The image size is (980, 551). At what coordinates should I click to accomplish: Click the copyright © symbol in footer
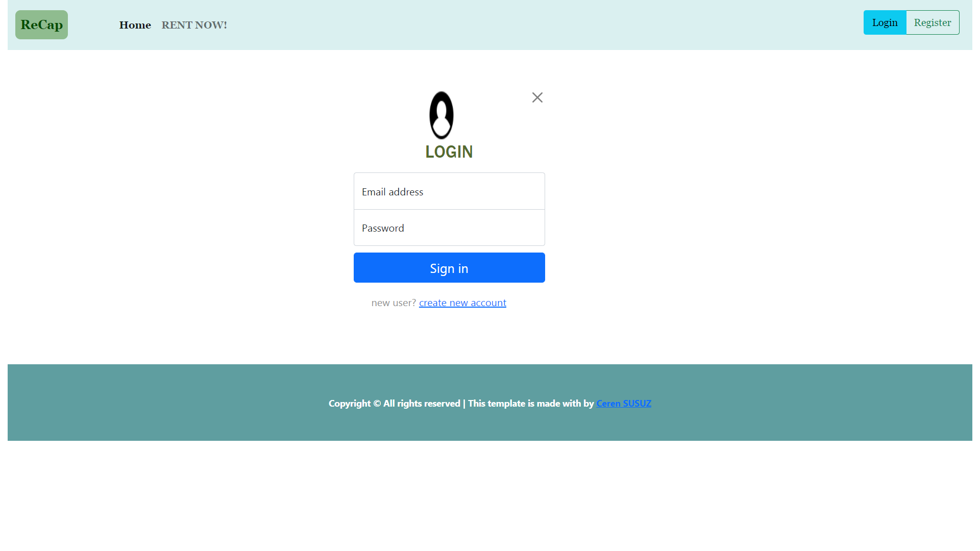click(377, 404)
